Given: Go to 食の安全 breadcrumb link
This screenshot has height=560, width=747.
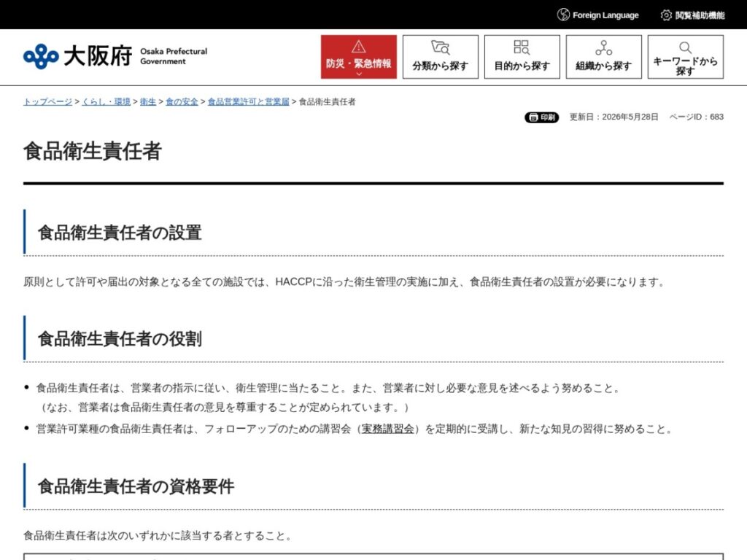Looking at the screenshot, I should click(x=182, y=101).
